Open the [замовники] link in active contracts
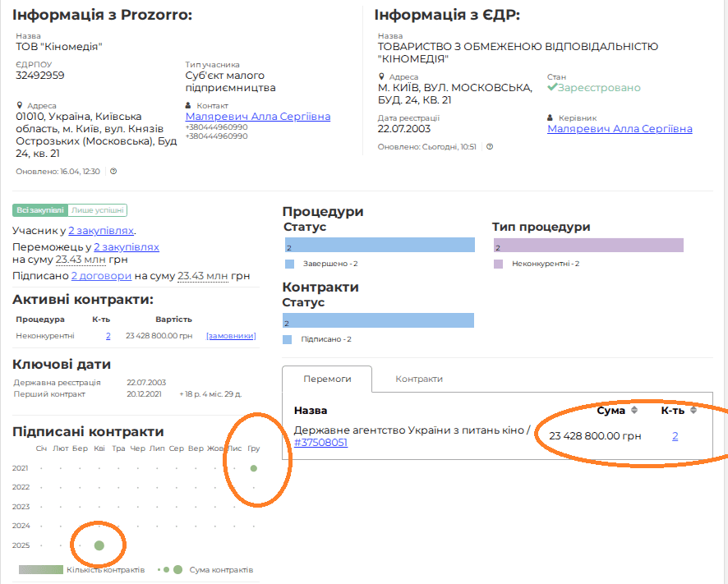 [x=231, y=336]
